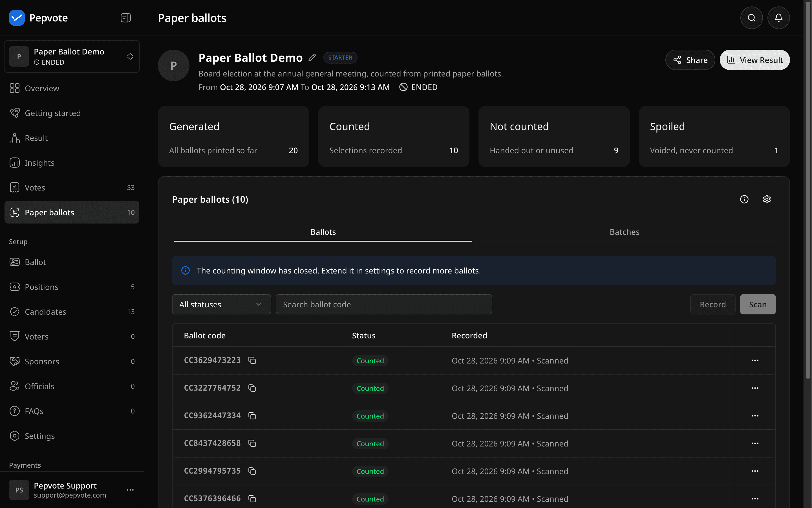Open row actions for CC3227764752
Screen dimensions: 812x508
[755, 388]
